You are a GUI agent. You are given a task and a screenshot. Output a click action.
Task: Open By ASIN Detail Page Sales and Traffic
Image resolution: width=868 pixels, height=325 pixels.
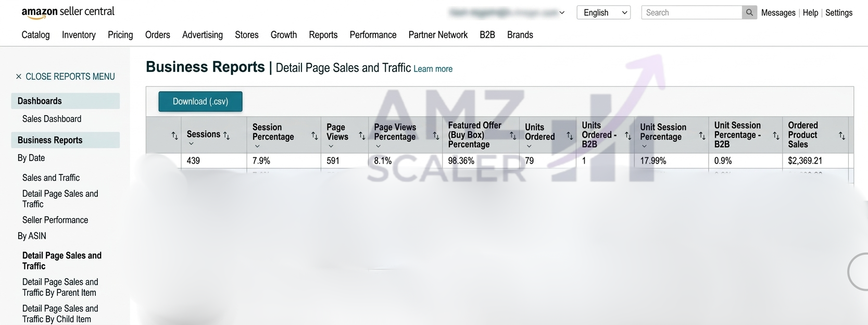click(61, 260)
